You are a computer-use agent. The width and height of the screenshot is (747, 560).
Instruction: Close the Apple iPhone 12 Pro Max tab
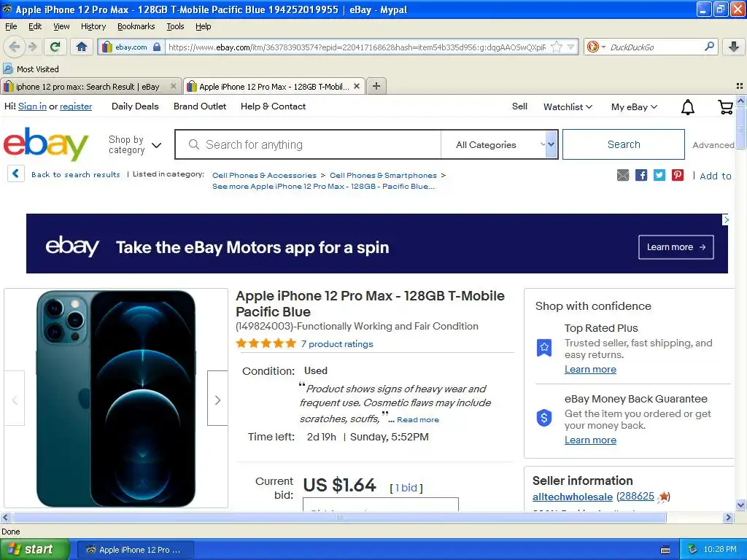(x=356, y=86)
